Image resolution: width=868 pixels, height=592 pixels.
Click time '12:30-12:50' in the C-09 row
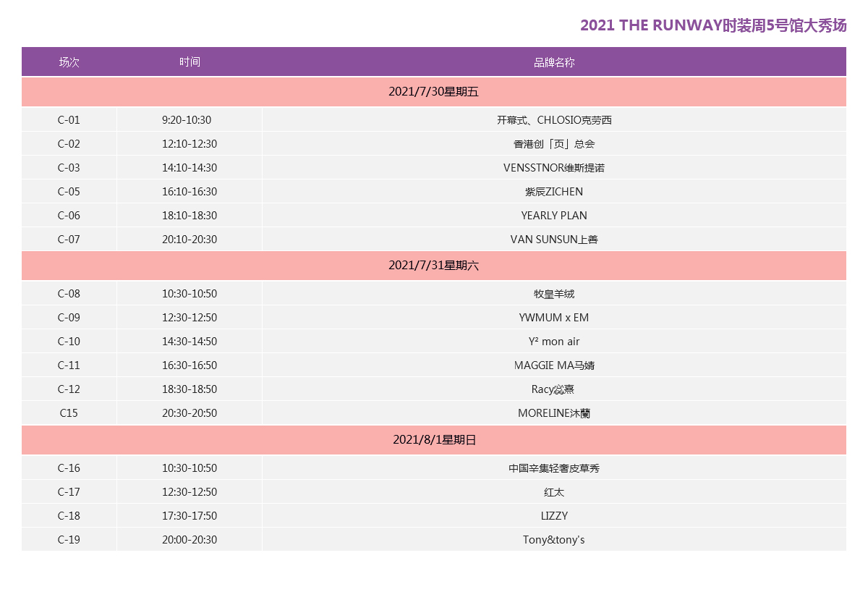pos(190,318)
